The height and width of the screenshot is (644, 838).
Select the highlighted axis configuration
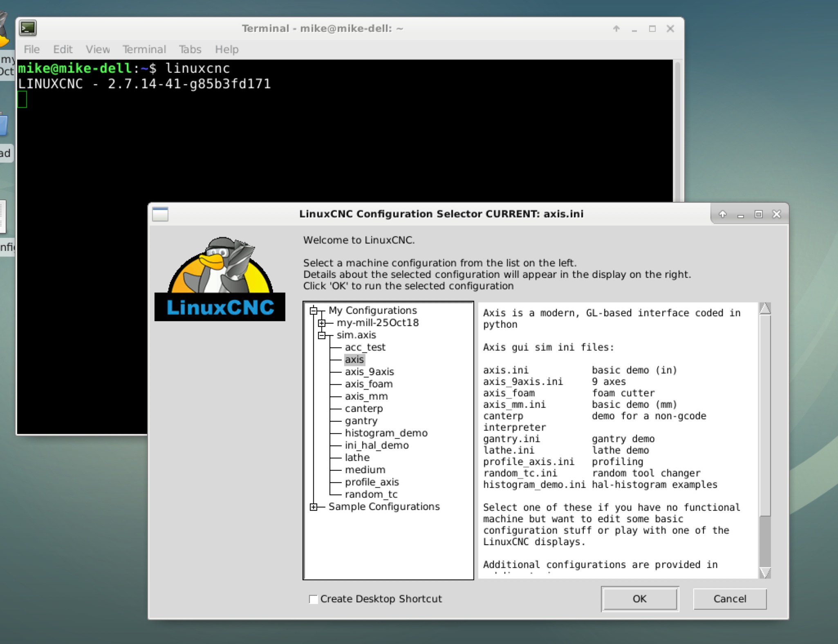tap(354, 360)
